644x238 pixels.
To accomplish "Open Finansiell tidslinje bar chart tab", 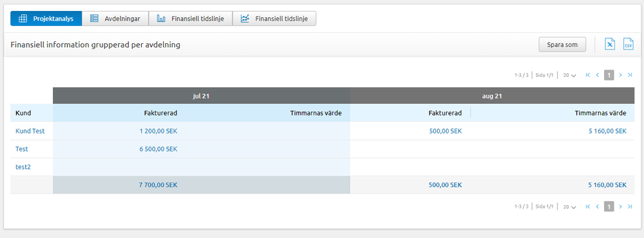I will coord(191,19).
